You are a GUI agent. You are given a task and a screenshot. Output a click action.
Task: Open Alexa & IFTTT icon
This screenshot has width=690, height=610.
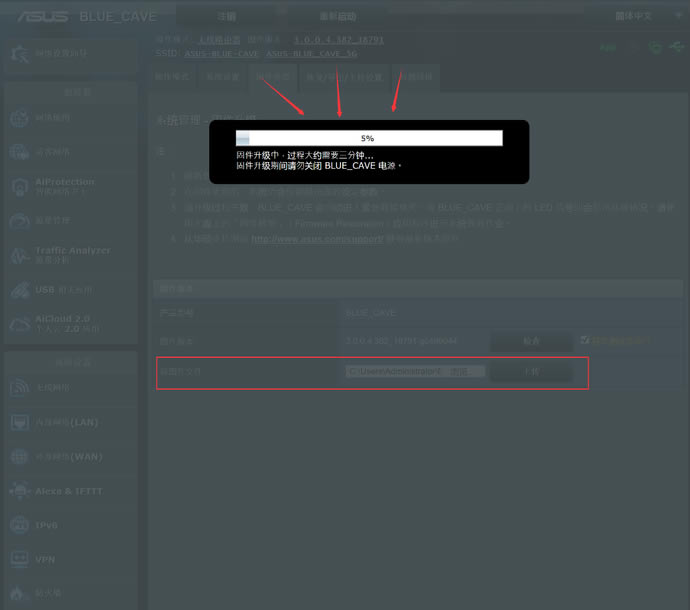click(19, 491)
